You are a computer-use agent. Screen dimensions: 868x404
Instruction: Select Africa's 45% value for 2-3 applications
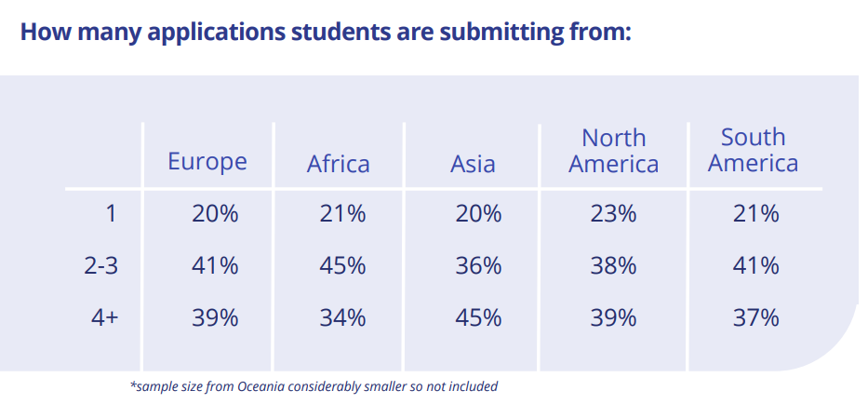[342, 266]
